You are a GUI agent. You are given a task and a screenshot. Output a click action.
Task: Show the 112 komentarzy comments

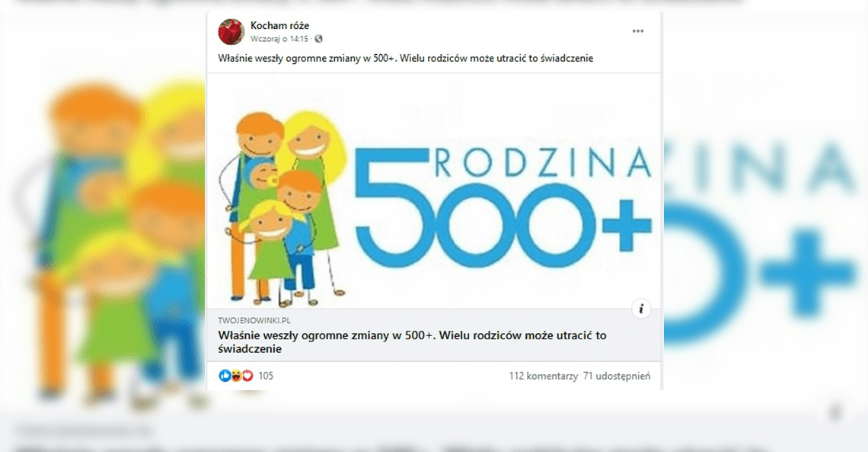pos(544,376)
